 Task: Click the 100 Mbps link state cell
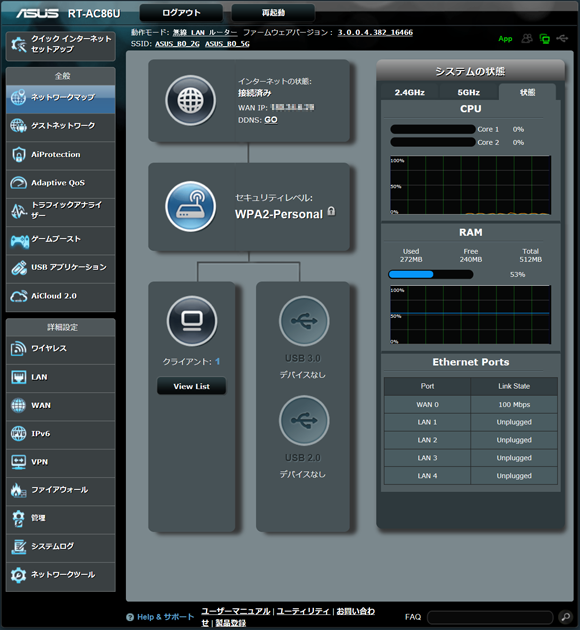pos(514,405)
